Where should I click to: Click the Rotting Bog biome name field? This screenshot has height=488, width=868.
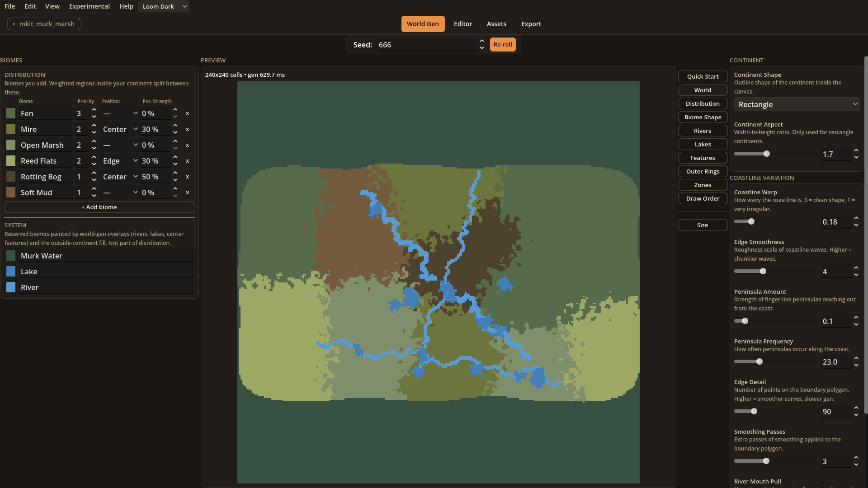click(x=46, y=177)
